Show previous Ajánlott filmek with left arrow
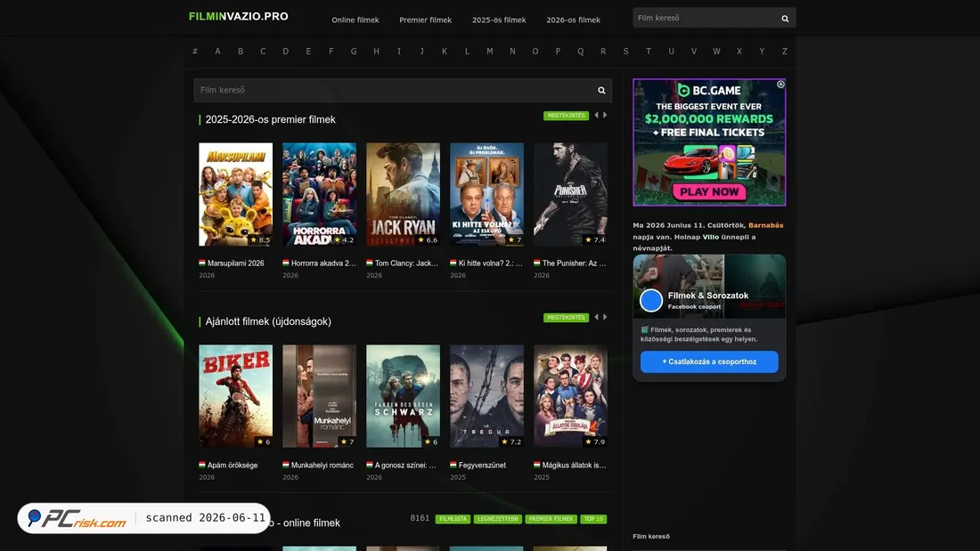The height and width of the screenshot is (551, 980). (596, 318)
